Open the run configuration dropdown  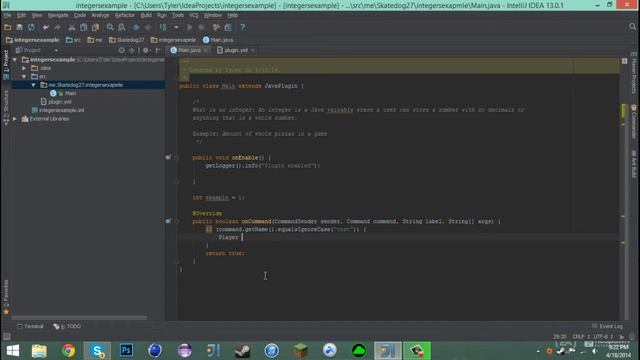(176, 27)
